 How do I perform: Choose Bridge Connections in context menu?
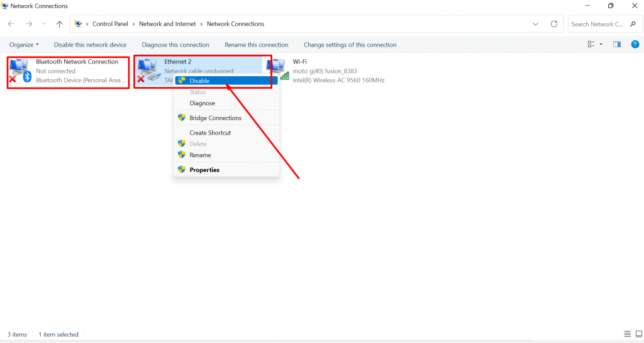tap(226, 118)
